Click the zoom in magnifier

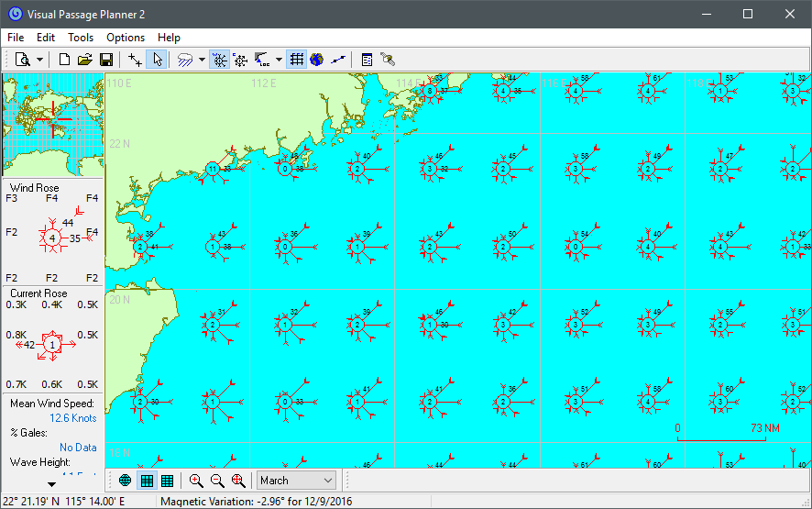point(196,480)
